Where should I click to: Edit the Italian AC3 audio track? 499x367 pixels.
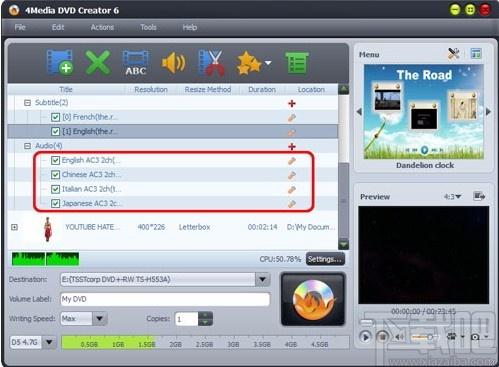pyautogui.click(x=292, y=189)
